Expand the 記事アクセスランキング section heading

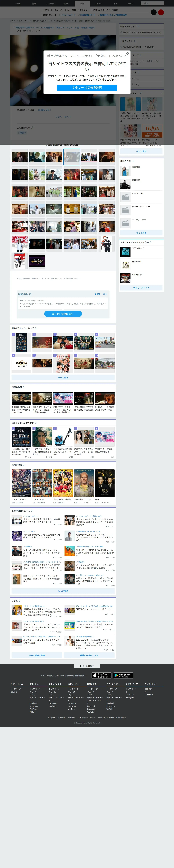[x=24, y=423]
